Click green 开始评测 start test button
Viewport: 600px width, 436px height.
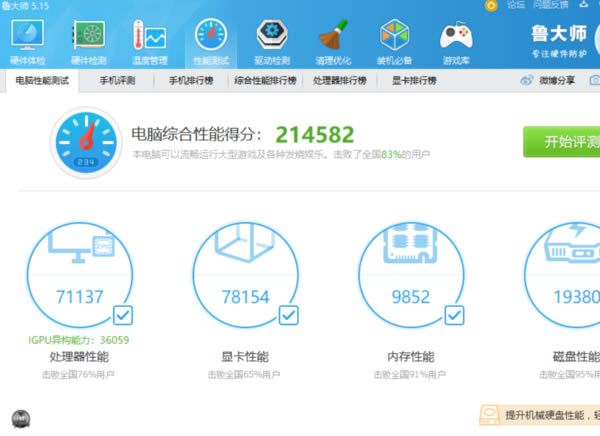pos(562,141)
